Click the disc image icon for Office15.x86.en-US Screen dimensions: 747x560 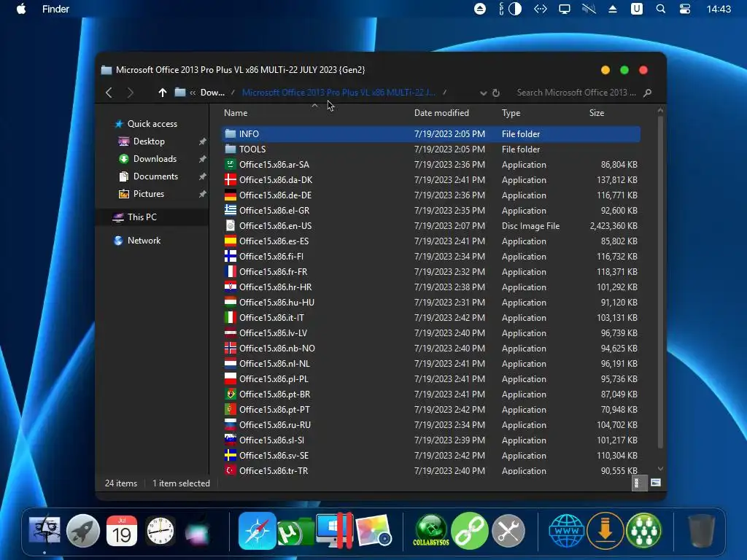pyautogui.click(x=231, y=226)
